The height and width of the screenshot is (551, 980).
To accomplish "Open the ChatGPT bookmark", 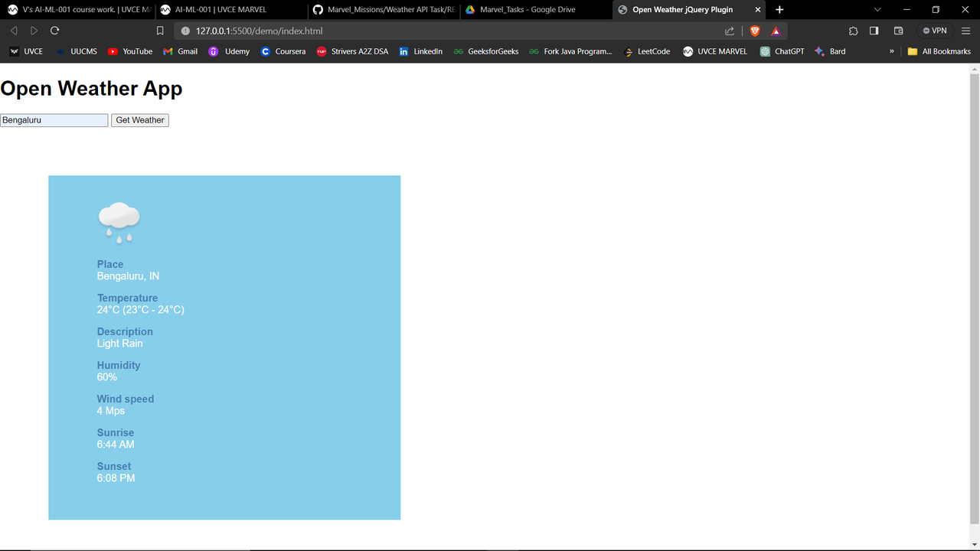I will 782,51.
